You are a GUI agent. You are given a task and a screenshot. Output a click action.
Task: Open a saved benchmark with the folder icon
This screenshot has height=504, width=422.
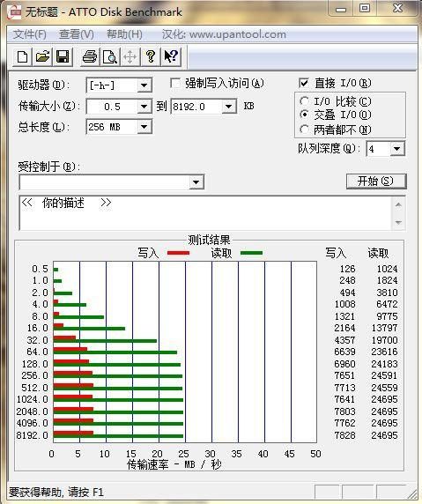pyautogui.click(x=42, y=57)
